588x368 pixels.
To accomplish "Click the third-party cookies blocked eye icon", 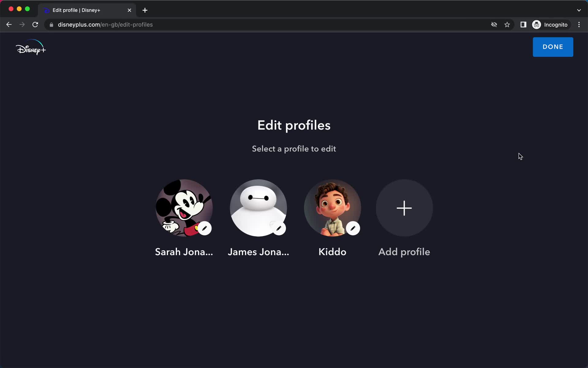I will (x=494, y=25).
